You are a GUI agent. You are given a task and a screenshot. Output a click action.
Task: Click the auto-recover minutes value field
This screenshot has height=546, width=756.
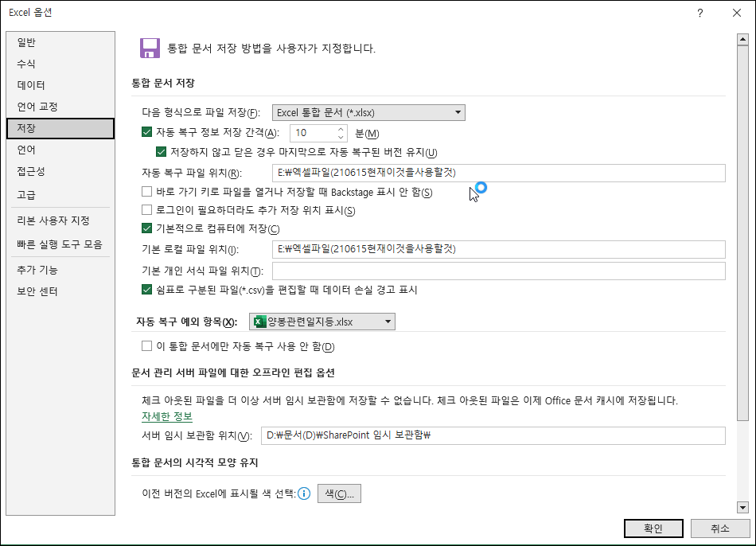(x=313, y=133)
